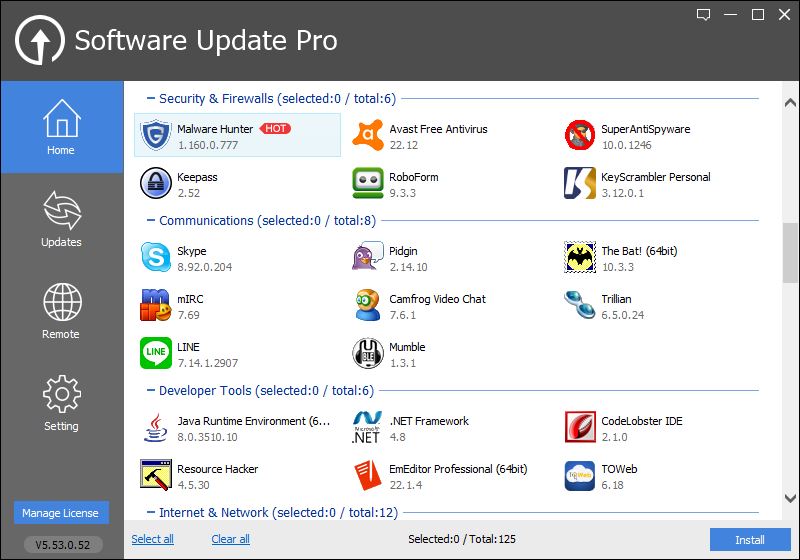Click the Software Update Pro logo
This screenshot has height=560, width=800.
click(40, 40)
